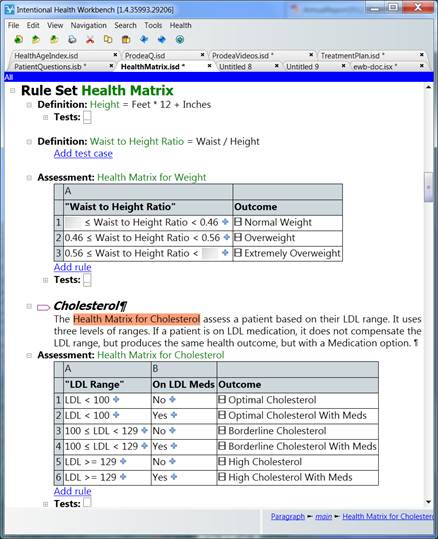The image size is (438, 539).
Task: Click the purple tag icon beside Cholesterol heading
Action: (x=43, y=307)
